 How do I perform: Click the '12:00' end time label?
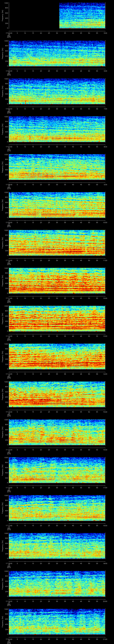pyautogui.click(x=105, y=298)
